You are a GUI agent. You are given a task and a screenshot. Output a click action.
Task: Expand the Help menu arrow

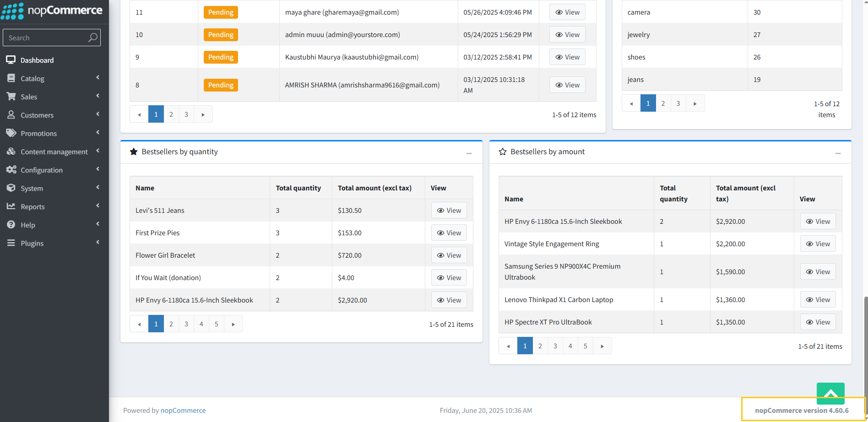(x=98, y=224)
